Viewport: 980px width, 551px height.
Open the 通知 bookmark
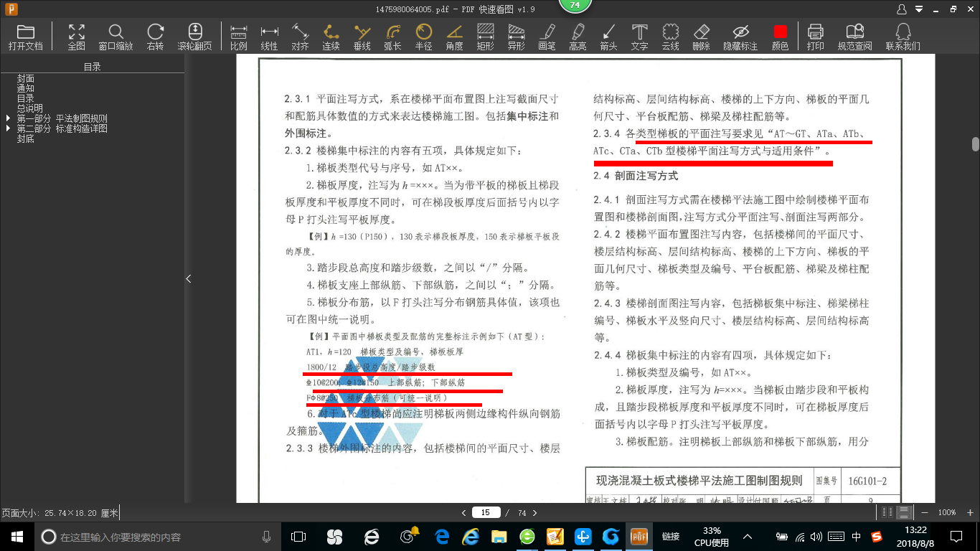pyautogui.click(x=26, y=88)
